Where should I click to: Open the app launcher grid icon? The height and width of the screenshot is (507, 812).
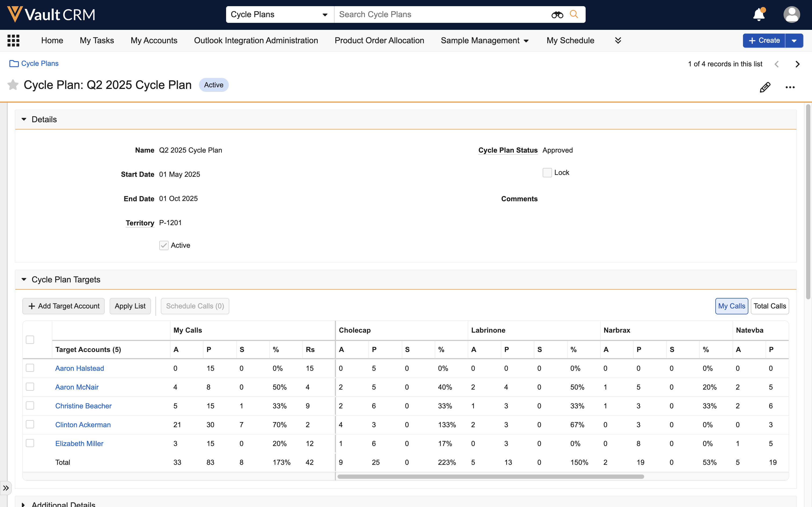13,41
